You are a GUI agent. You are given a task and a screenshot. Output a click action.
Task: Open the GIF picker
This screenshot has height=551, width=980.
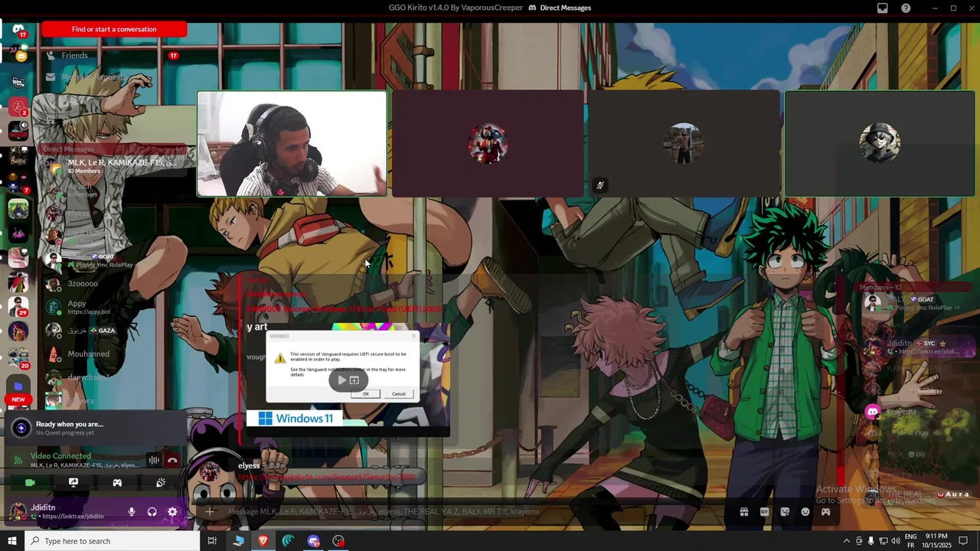[764, 512]
